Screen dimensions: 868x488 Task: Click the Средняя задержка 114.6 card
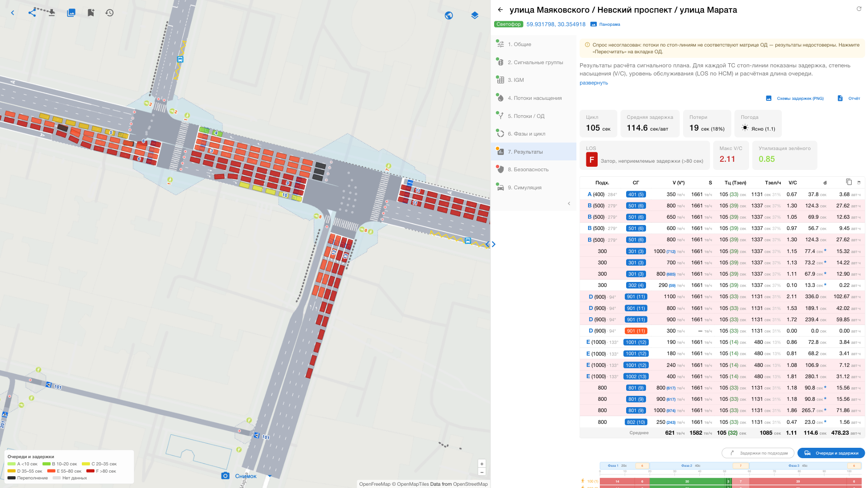[650, 123]
